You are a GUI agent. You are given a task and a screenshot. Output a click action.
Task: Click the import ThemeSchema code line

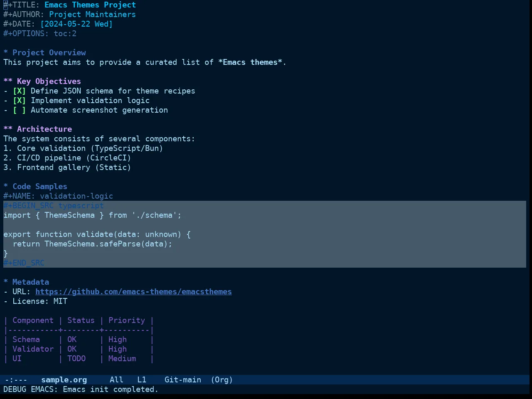(92, 215)
